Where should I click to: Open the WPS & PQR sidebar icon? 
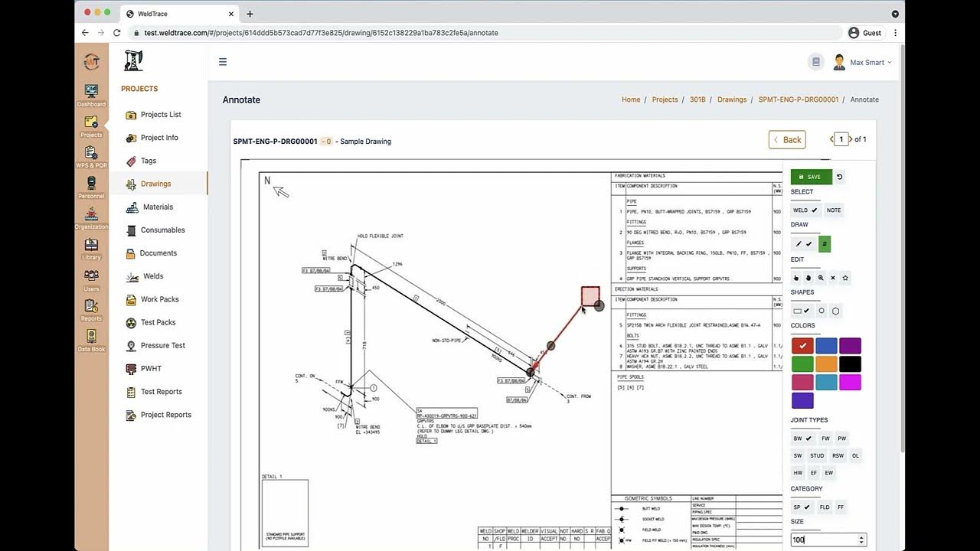click(x=91, y=157)
